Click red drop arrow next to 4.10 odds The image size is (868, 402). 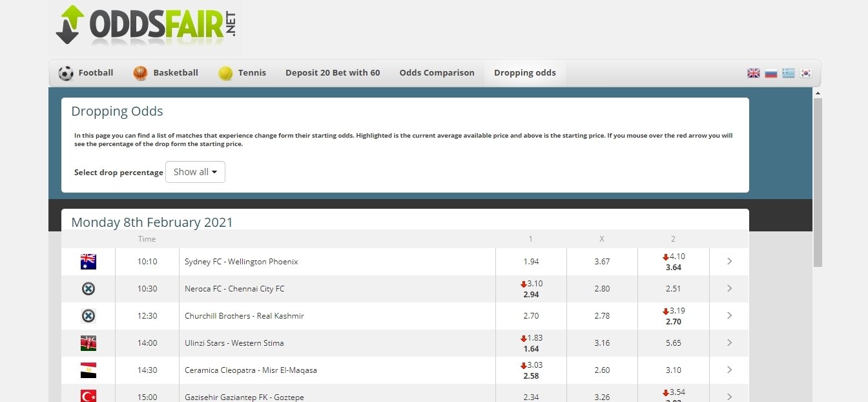click(x=666, y=257)
